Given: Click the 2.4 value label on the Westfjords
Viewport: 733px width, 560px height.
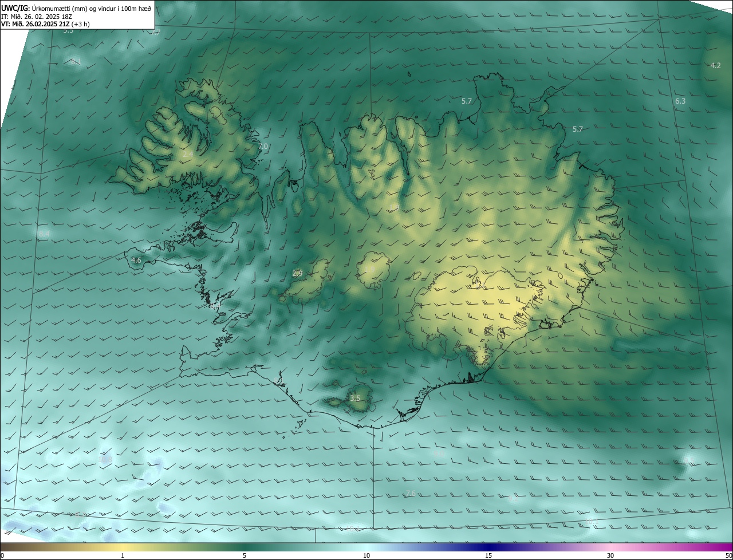Looking at the screenshot, I should (x=188, y=154).
